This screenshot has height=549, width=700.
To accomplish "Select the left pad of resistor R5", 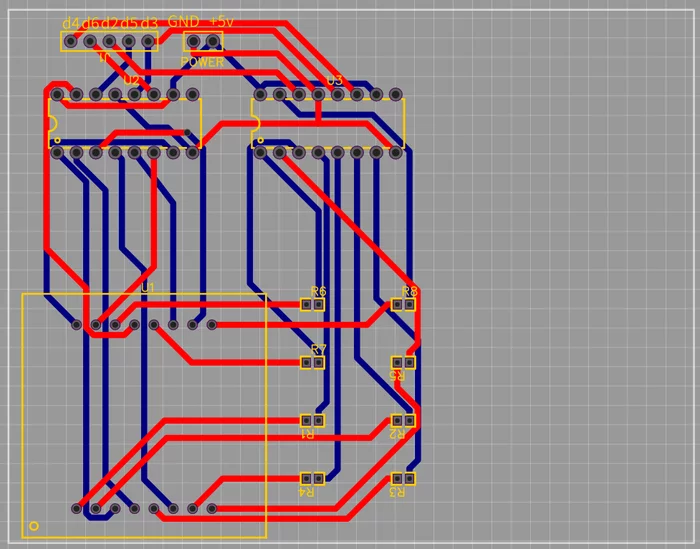I will 397,362.
